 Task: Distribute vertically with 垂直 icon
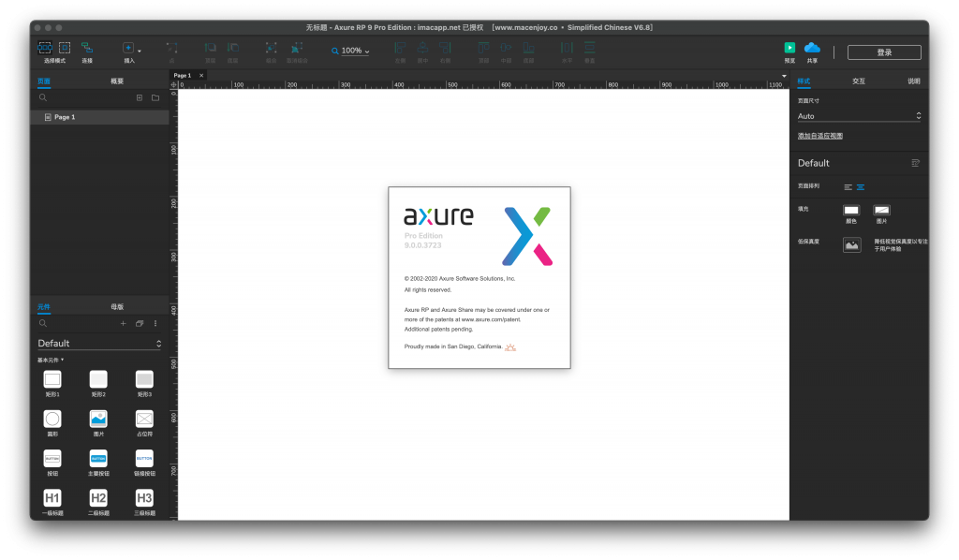tap(590, 48)
